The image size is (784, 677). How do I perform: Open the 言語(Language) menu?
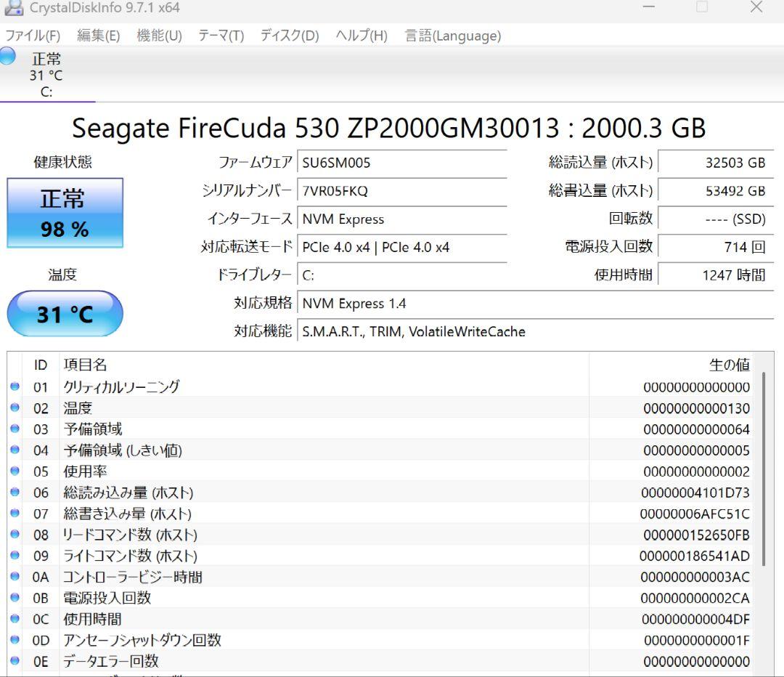[452, 35]
